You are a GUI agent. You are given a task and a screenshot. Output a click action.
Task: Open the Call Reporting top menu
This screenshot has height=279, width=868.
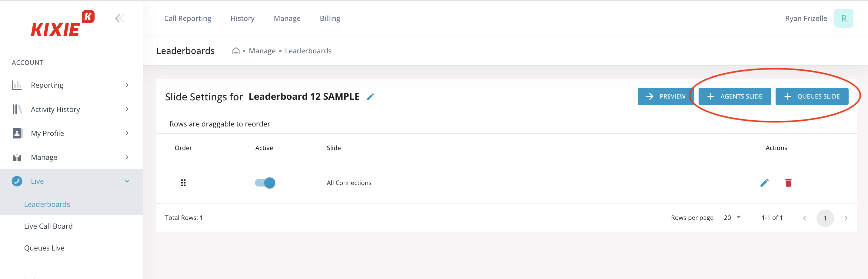(187, 18)
